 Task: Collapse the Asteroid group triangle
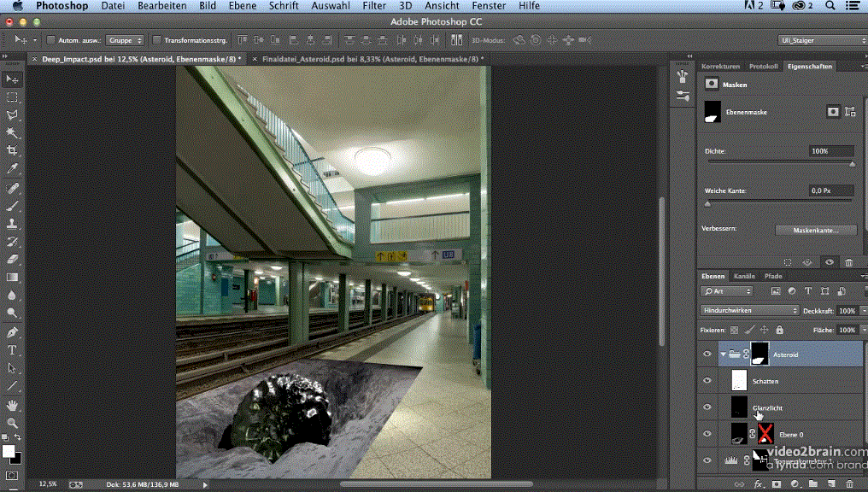pos(723,354)
